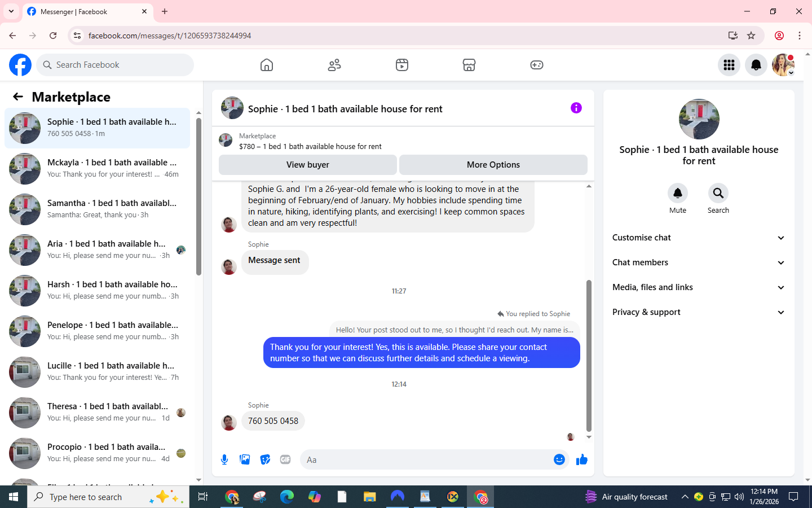This screenshot has width=812, height=508.
Task: Click the conversation list scrollbar
Action: [x=198, y=196]
